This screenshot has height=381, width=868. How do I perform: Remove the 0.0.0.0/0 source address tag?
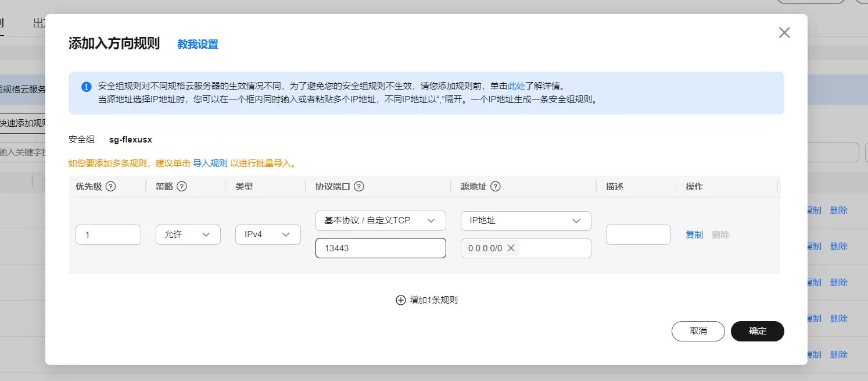(x=511, y=248)
